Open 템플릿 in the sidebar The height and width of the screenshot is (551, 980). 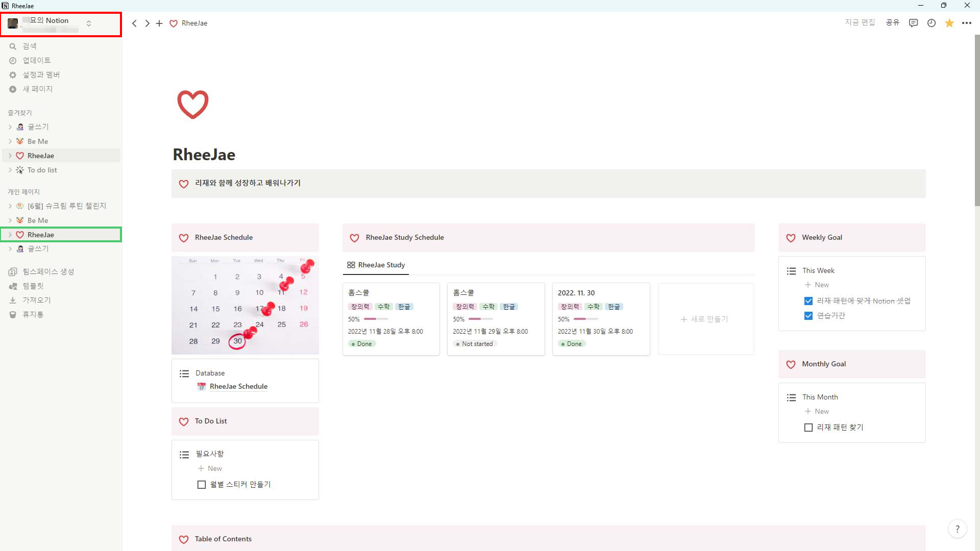coord(33,286)
